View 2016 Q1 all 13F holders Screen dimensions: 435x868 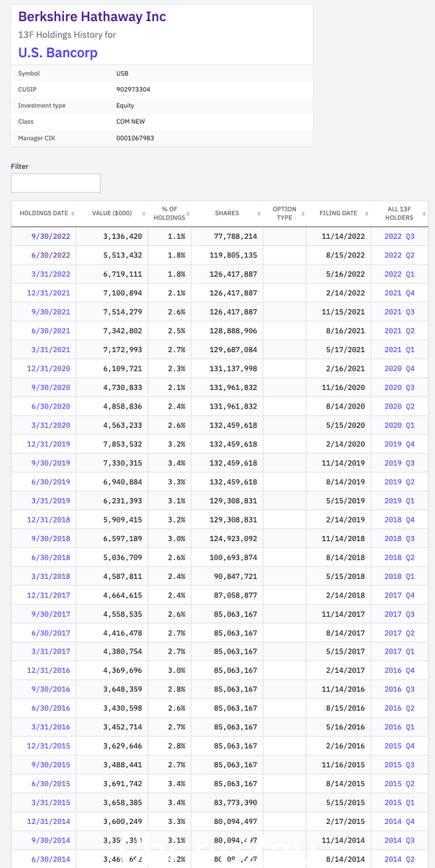tap(399, 727)
